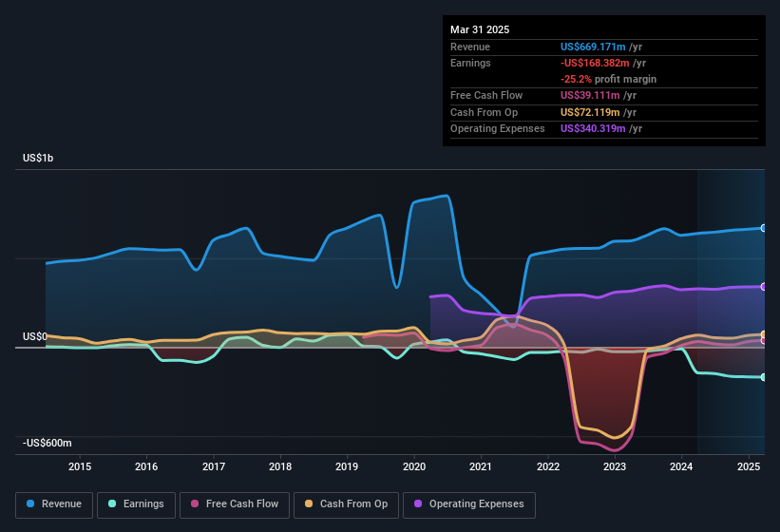Click the Operating Expenses label in tooltip

498,129
